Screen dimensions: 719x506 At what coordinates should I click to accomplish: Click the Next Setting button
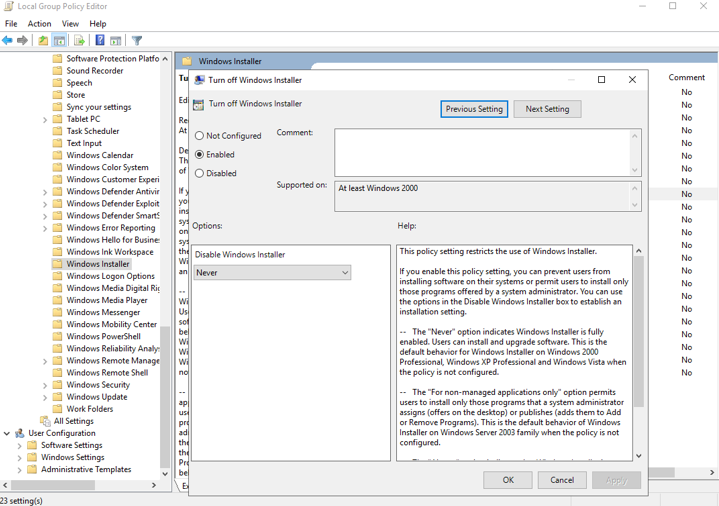coord(548,109)
